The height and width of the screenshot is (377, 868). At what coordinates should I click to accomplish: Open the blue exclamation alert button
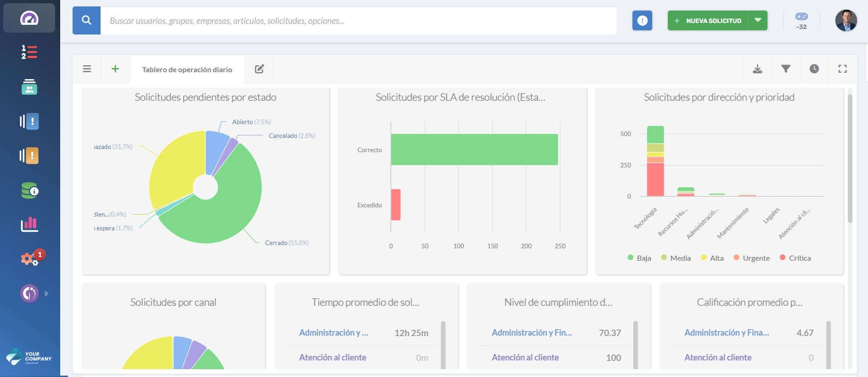click(x=642, y=21)
